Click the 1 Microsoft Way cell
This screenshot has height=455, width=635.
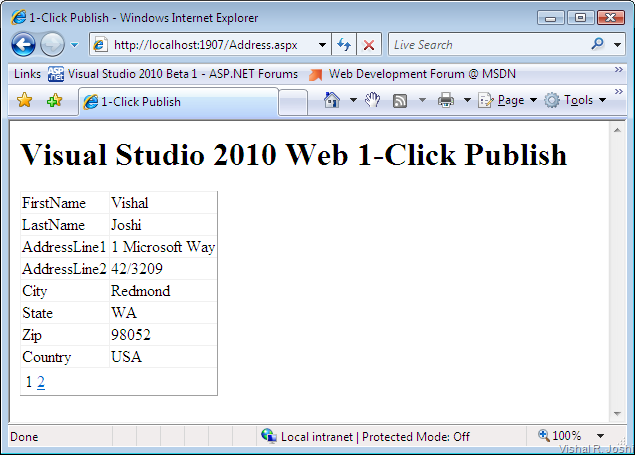pyautogui.click(x=163, y=247)
